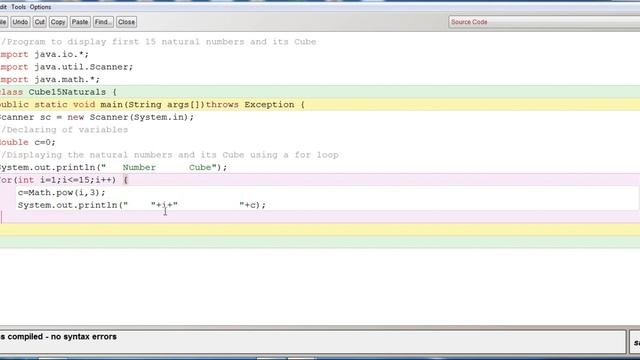640x360 pixels.
Task: Click the comment line 'Program to display first 15 natural numbers'
Action: pos(158,42)
